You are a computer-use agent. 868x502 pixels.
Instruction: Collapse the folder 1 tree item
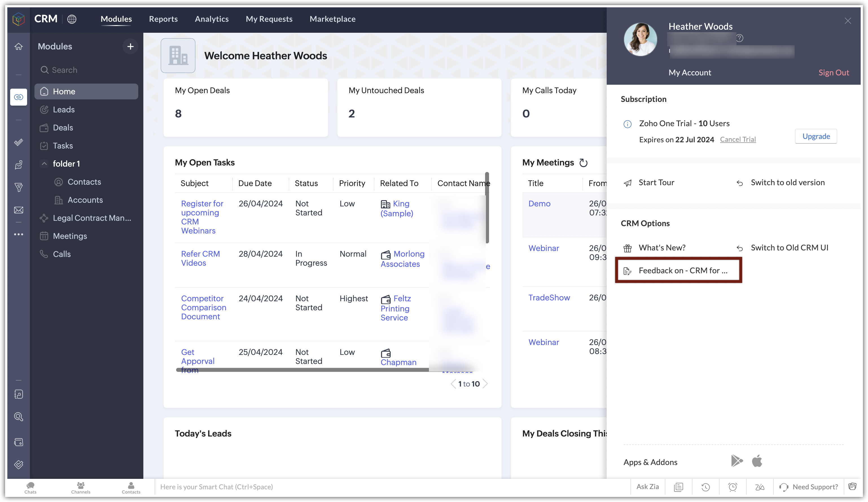point(44,164)
